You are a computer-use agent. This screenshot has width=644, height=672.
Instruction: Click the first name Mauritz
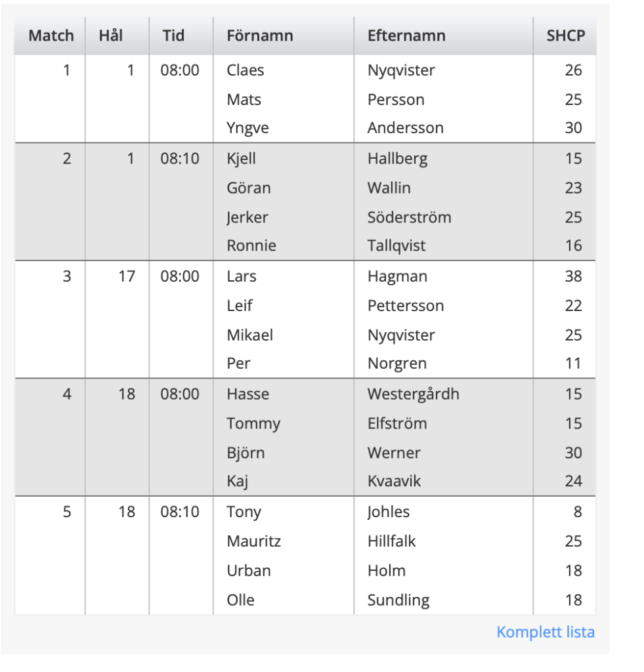click(253, 541)
